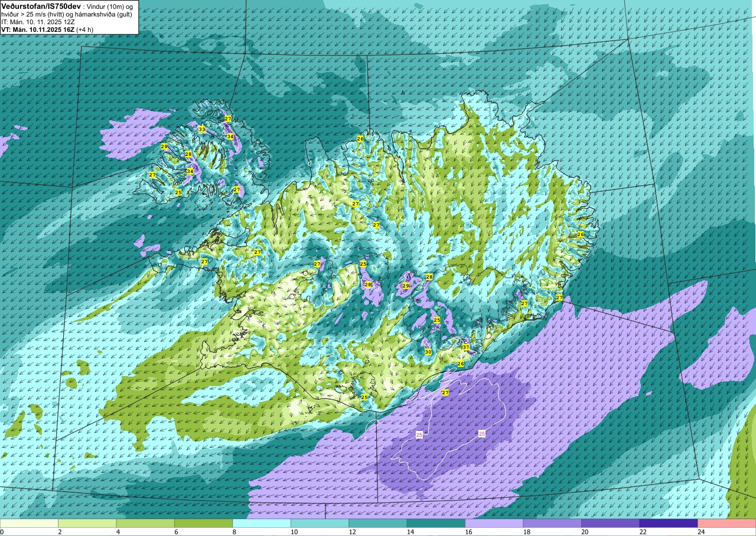The image size is (756, 536).
Task: Choose the 12–14 m/s teal legend swatch
Action: point(378,524)
